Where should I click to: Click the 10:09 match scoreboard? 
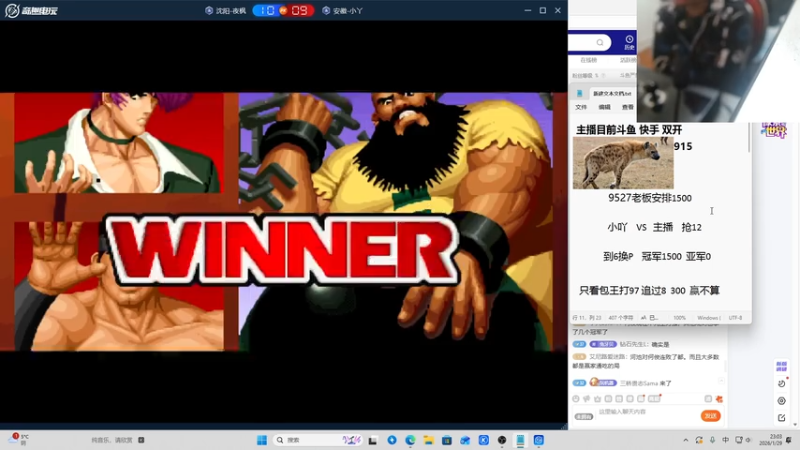point(283,10)
